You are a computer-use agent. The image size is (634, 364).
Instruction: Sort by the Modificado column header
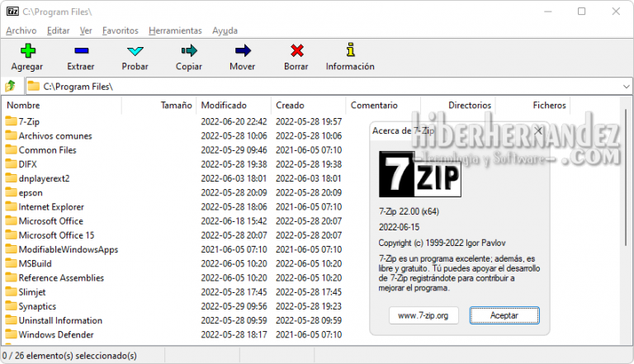click(224, 106)
